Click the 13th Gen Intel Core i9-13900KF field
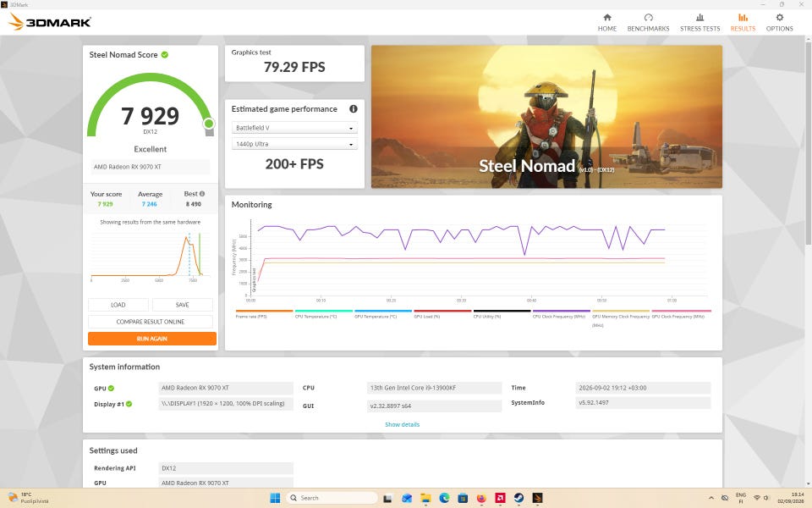This screenshot has height=508, width=812. pyautogui.click(x=434, y=388)
